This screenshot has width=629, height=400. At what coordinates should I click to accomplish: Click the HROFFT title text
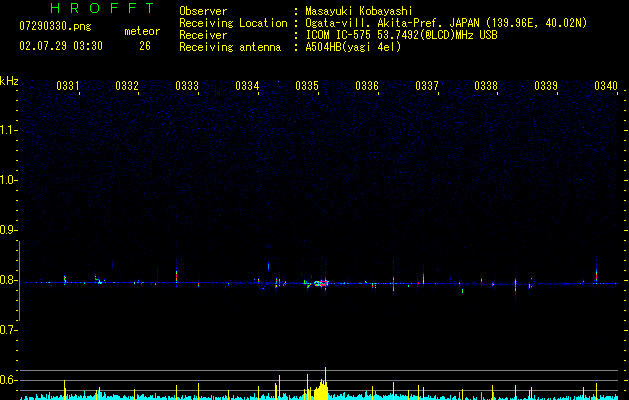[103, 8]
